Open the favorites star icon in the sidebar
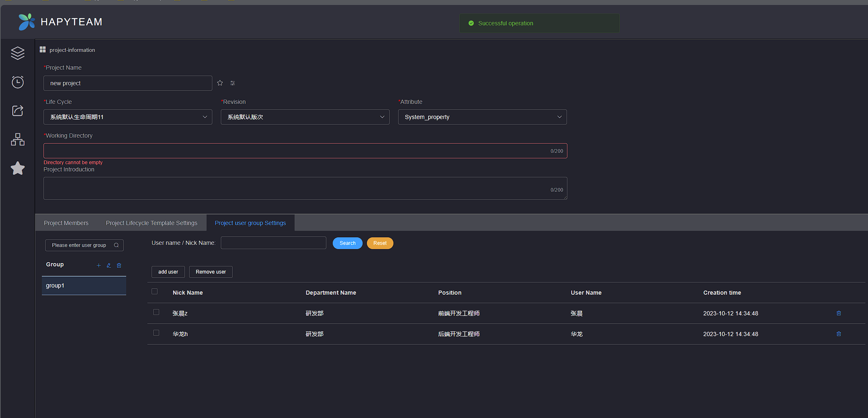Viewport: 868px width, 418px height. [x=18, y=168]
